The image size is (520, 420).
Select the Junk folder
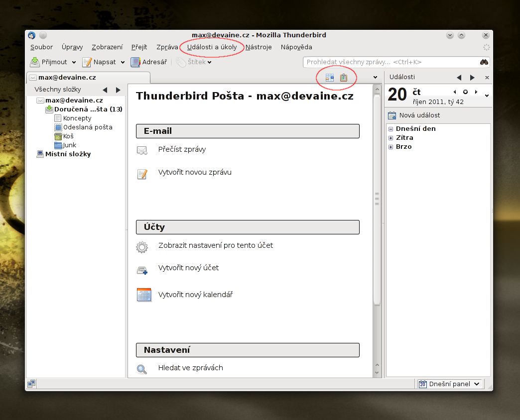pos(69,145)
